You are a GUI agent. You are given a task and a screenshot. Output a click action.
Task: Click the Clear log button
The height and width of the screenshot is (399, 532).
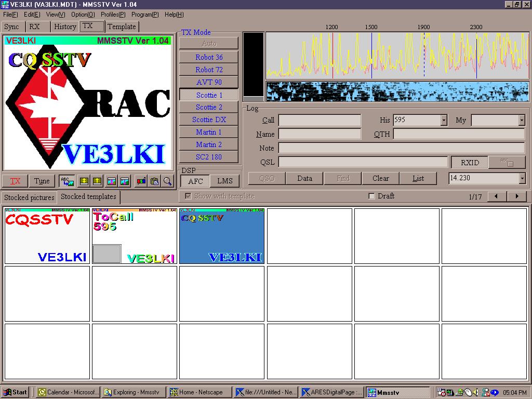381,179
